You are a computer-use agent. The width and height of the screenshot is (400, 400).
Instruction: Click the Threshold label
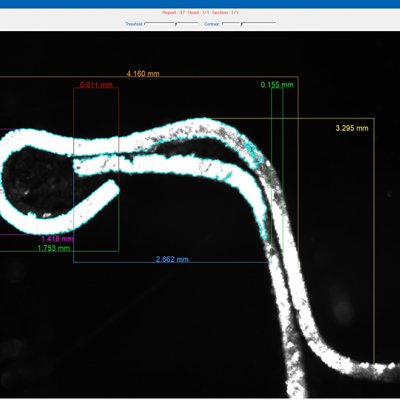(134, 24)
